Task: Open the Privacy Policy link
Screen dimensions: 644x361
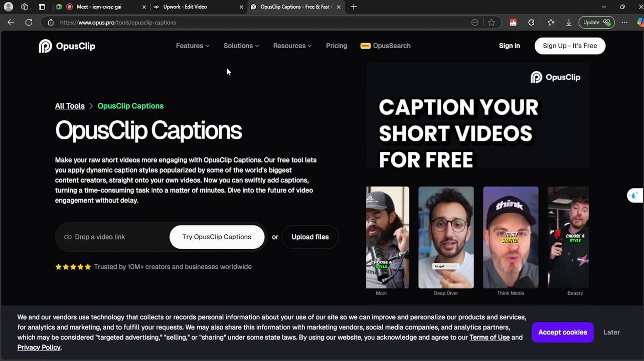Action: pyautogui.click(x=39, y=347)
